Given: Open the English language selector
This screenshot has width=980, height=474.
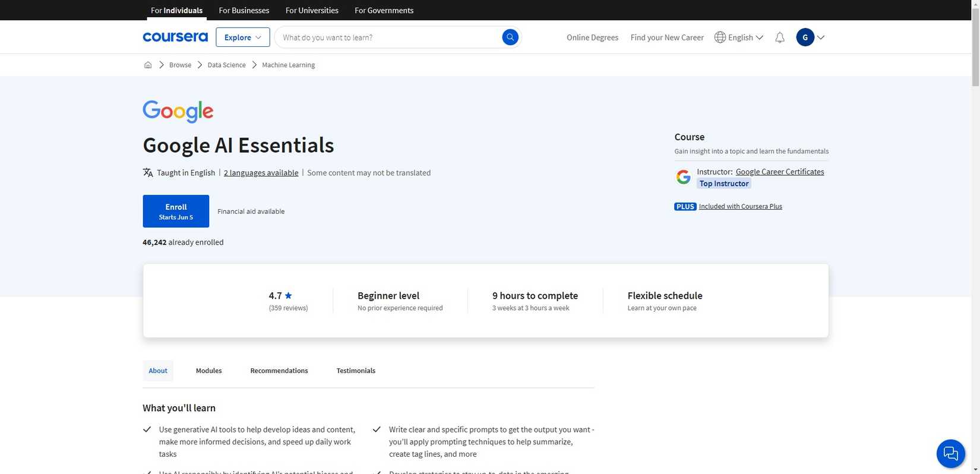Looking at the screenshot, I should tap(739, 37).
